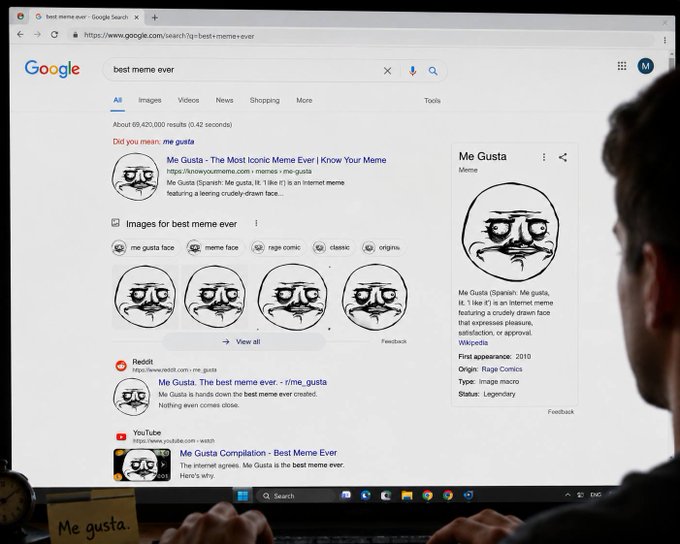
Task: Open the Windows Start button
Action: tap(243, 495)
